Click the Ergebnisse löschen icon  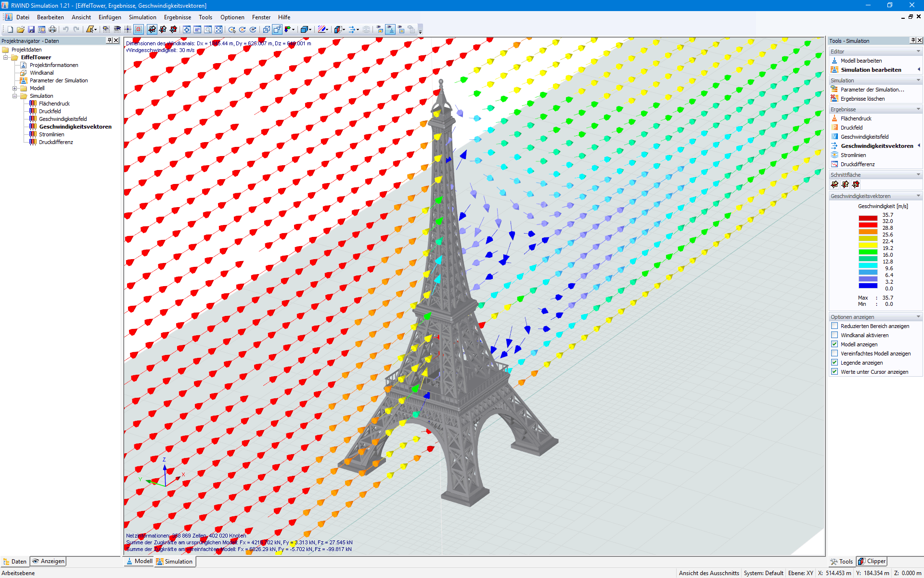[834, 99]
